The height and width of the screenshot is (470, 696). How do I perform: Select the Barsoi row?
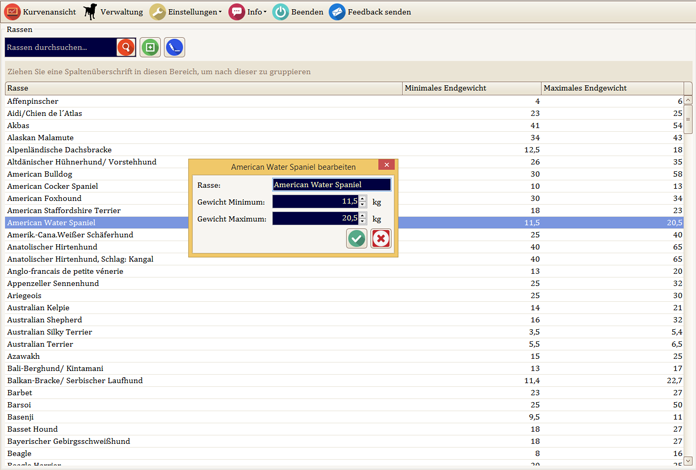pos(344,405)
